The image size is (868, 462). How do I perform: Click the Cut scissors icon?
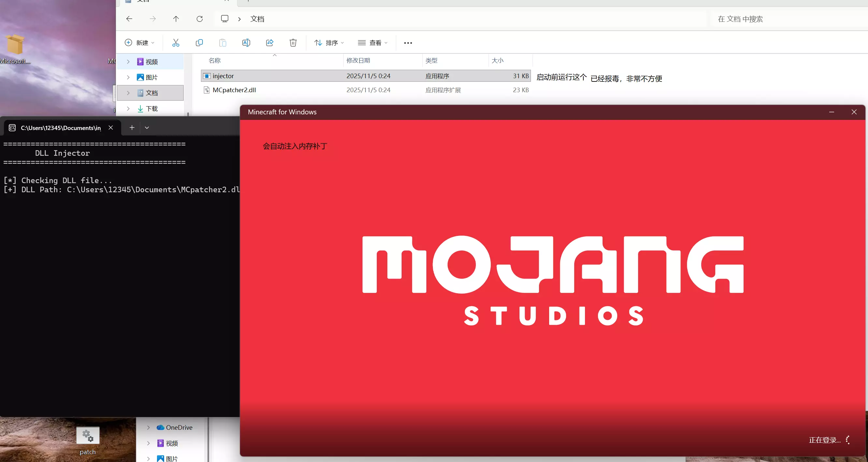176,43
